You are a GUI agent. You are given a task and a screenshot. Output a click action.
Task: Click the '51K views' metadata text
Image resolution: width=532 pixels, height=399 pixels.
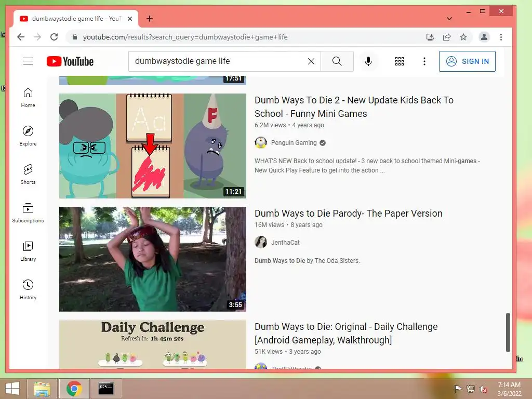(x=269, y=352)
